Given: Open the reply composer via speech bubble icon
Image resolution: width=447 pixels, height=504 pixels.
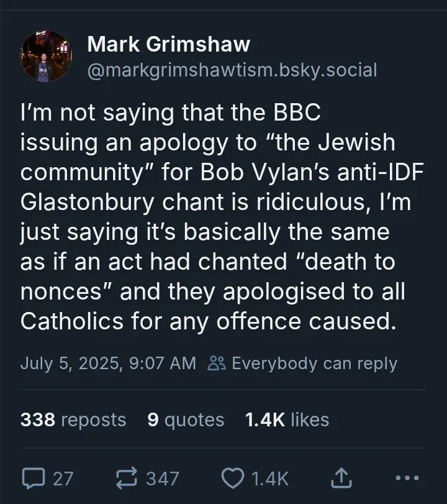Looking at the screenshot, I should 34,478.
